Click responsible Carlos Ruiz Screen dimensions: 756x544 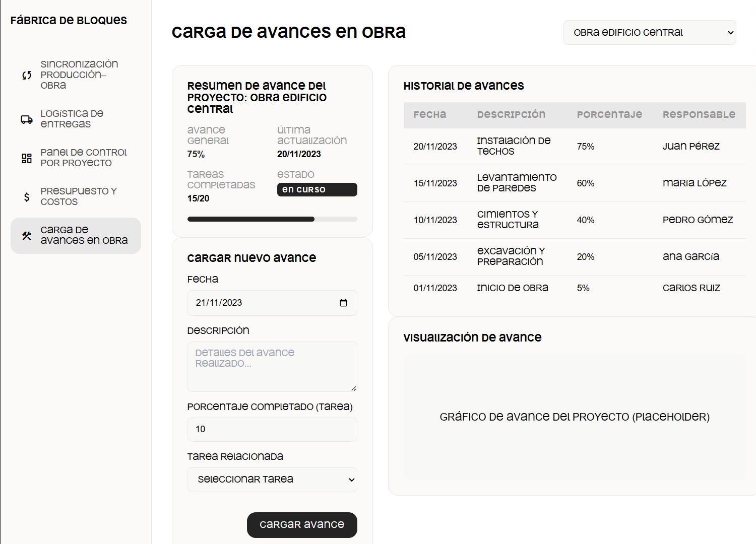coord(691,288)
